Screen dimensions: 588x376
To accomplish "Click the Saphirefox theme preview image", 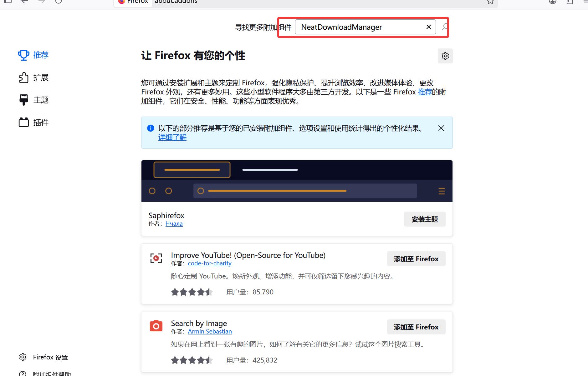I will coord(297,181).
